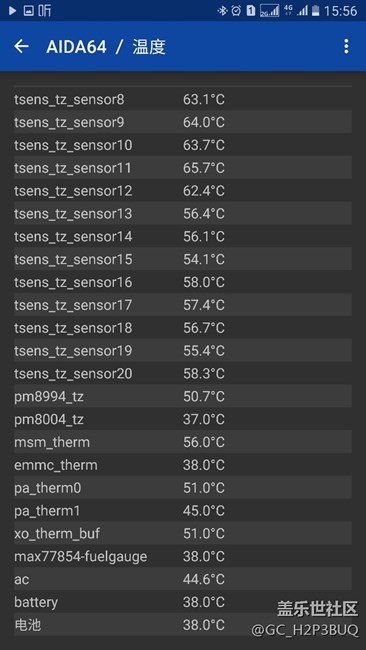Tap the back arrow in header
Screen dimensions: 366x650
pyautogui.click(x=21, y=46)
